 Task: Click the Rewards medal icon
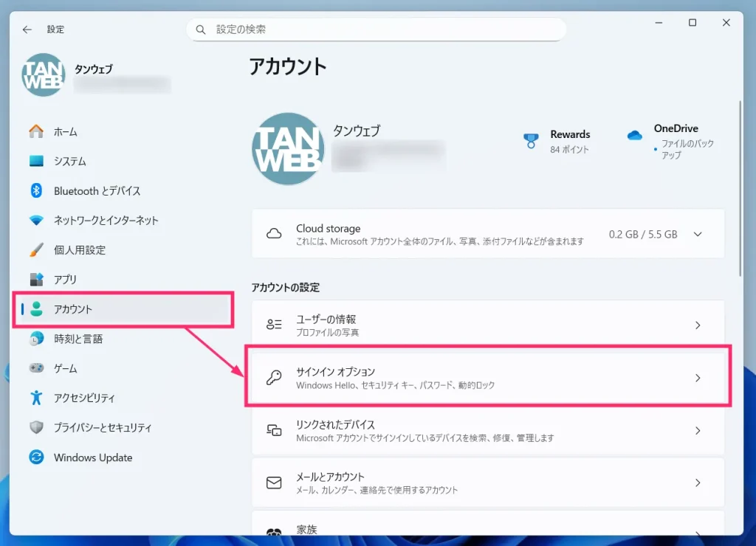[x=531, y=141]
